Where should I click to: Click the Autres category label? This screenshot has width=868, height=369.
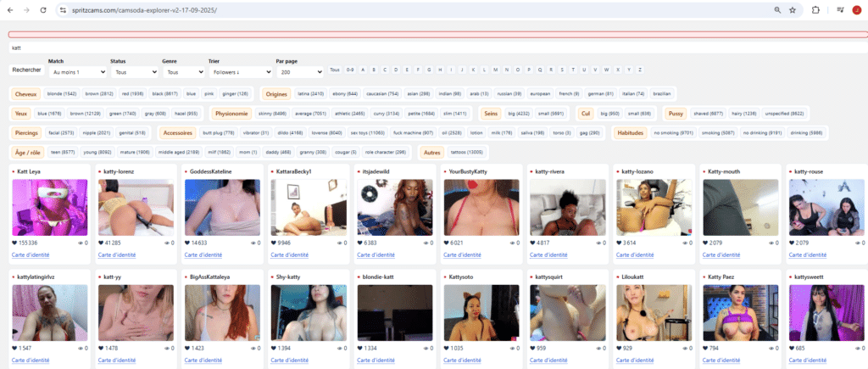coord(431,152)
